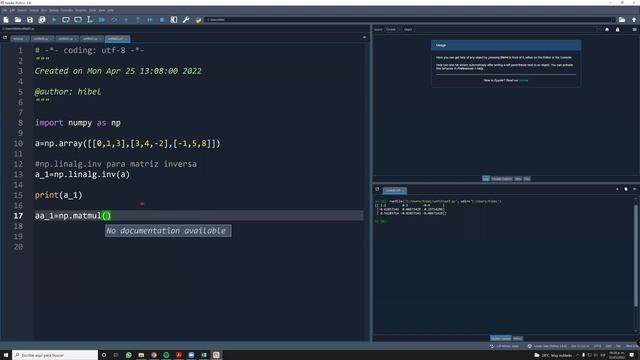This screenshot has height=360, width=640.
Task: Browse for a working directory
Action: (622, 20)
